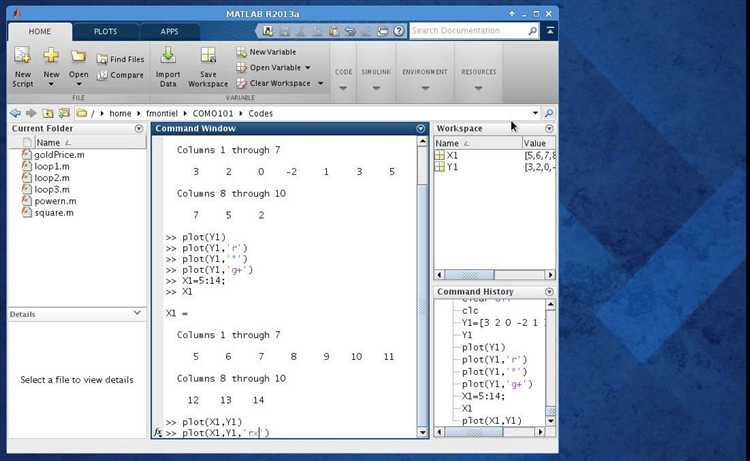The width and height of the screenshot is (750, 461).
Task: Click the Find Files icon
Action: pyautogui.click(x=102, y=59)
